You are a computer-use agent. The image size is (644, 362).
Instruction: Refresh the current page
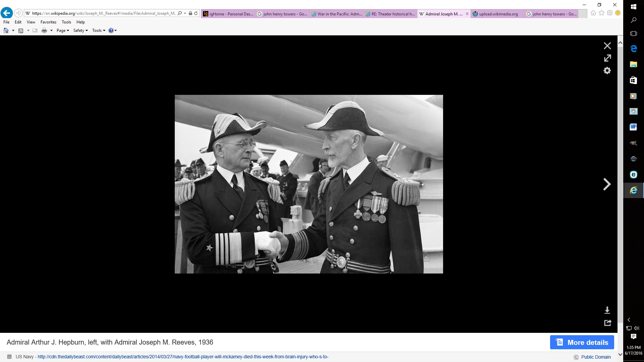196,13
